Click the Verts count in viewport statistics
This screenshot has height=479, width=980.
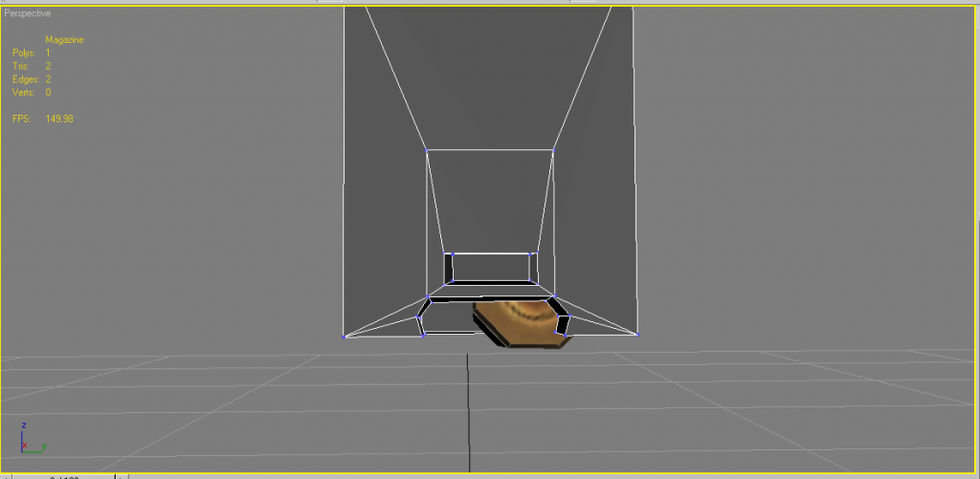pos(48,93)
